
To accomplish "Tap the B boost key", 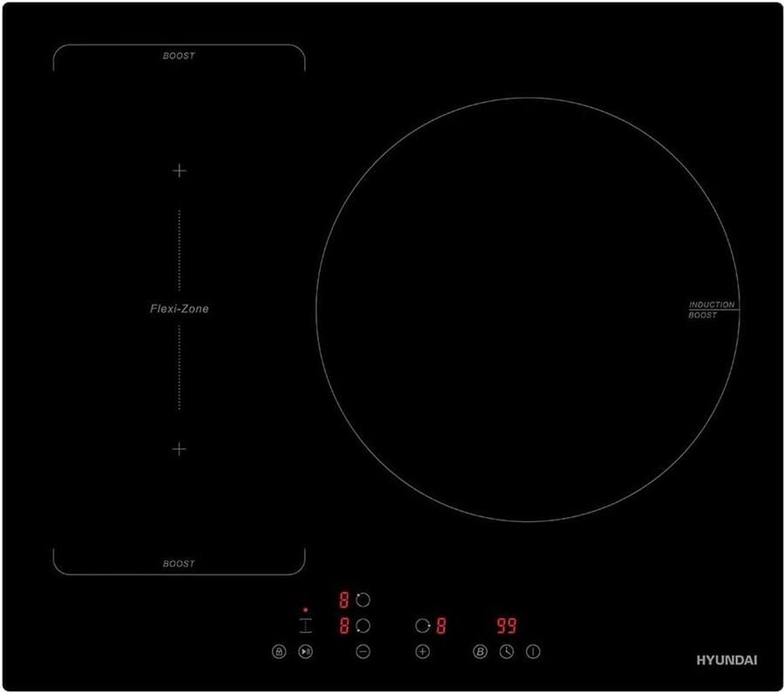I will pos(480,651).
